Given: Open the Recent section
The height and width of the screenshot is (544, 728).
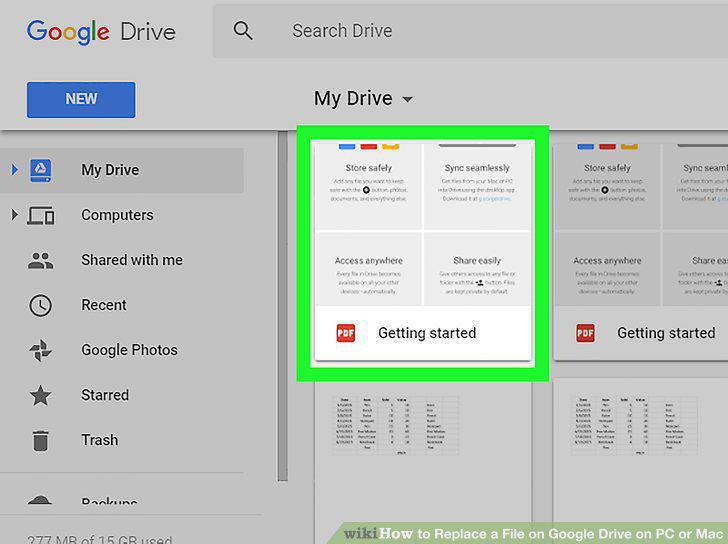Looking at the screenshot, I should [x=104, y=305].
